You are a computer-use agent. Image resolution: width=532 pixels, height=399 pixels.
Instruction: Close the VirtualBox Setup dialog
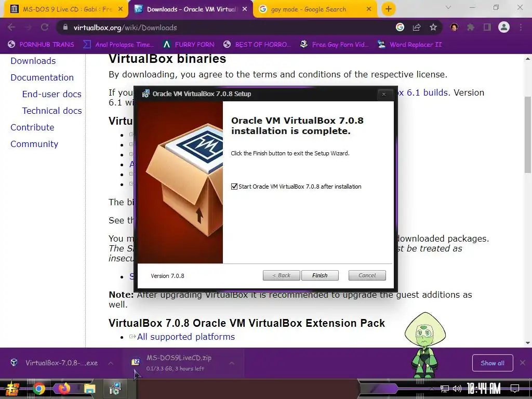coord(384,94)
